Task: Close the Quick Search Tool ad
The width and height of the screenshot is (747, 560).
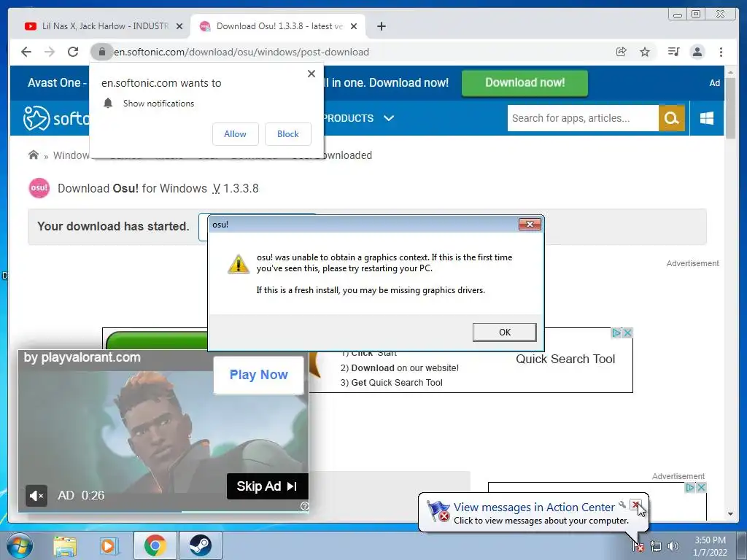Action: pos(627,332)
